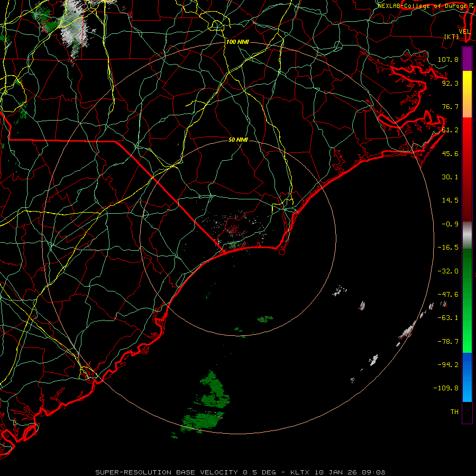Select the -109.8 legend value
This screenshot has width=476, height=476.
[x=446, y=388]
